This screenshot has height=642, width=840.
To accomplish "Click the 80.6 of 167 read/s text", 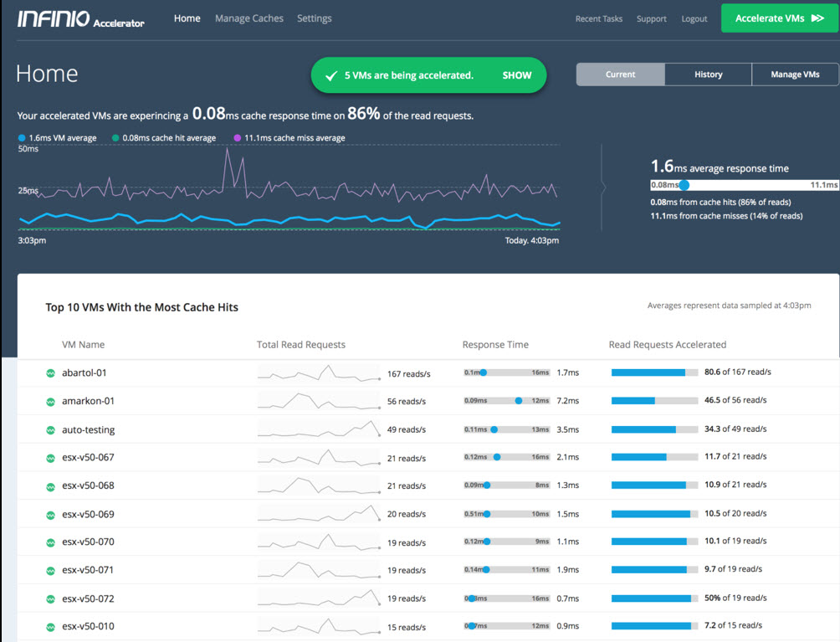I will pyautogui.click(x=738, y=372).
